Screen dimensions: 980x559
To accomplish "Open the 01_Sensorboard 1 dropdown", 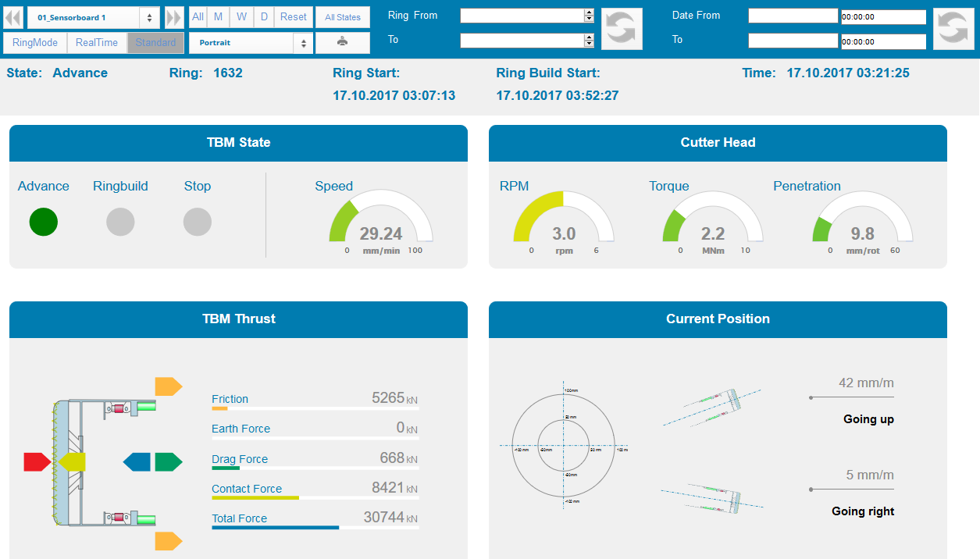I will click(x=94, y=17).
